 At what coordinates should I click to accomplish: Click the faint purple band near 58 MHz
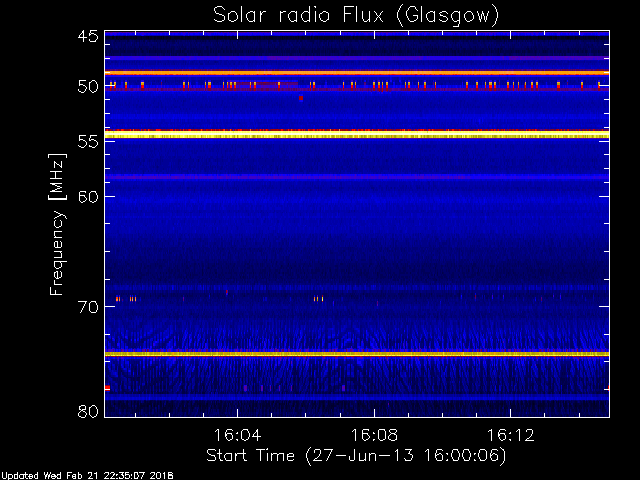pos(356,177)
